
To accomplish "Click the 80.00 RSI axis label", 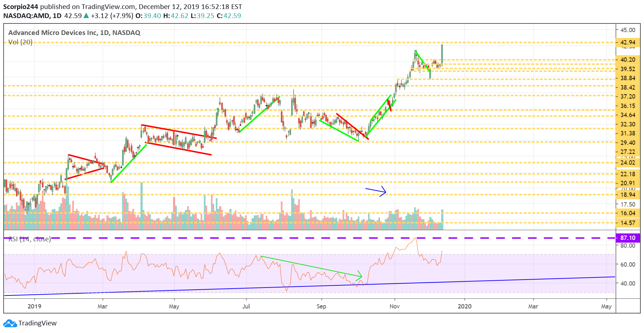I will [628, 246].
